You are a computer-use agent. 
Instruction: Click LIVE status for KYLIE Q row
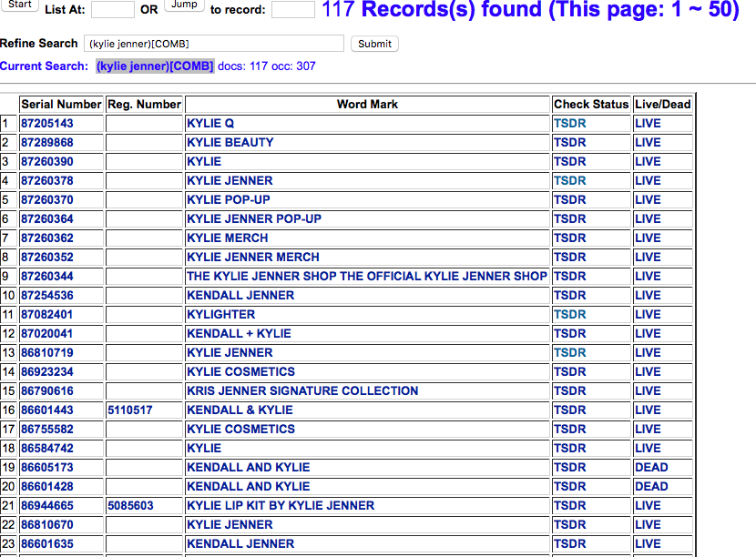click(x=648, y=123)
